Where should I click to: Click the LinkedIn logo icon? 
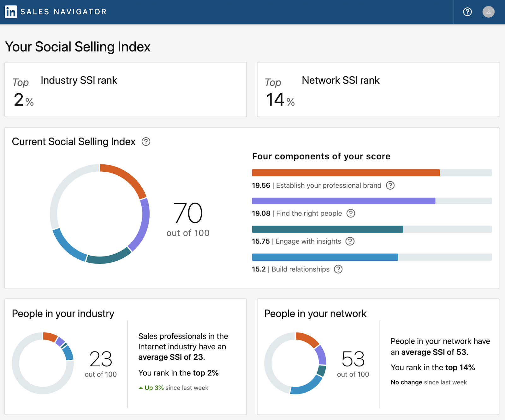pyautogui.click(x=11, y=12)
